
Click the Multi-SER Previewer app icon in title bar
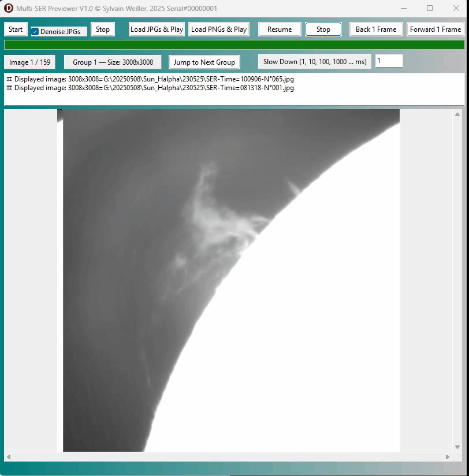(x=9, y=8)
